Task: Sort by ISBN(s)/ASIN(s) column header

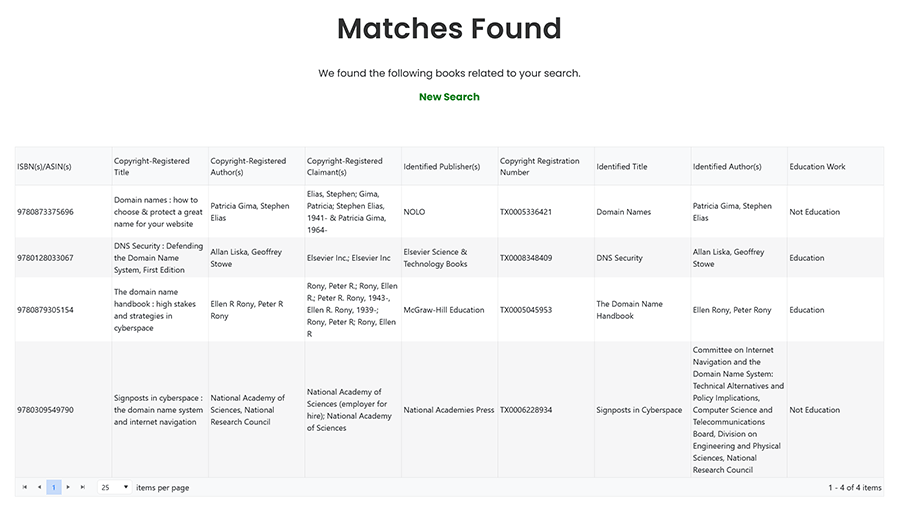Action: [44, 167]
